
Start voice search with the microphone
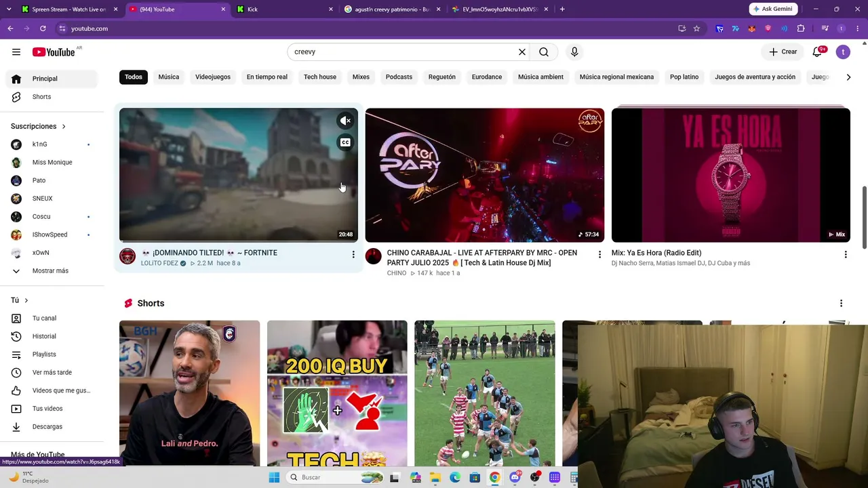574,52
